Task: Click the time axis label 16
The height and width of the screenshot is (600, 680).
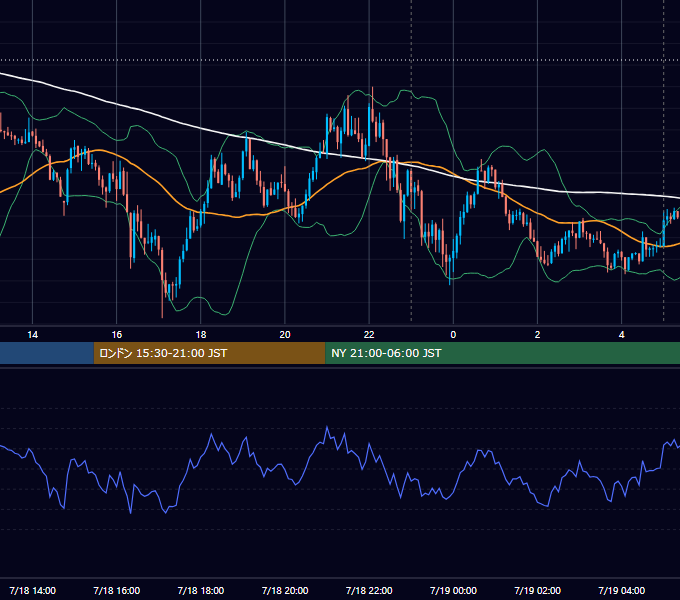Action: tap(117, 335)
